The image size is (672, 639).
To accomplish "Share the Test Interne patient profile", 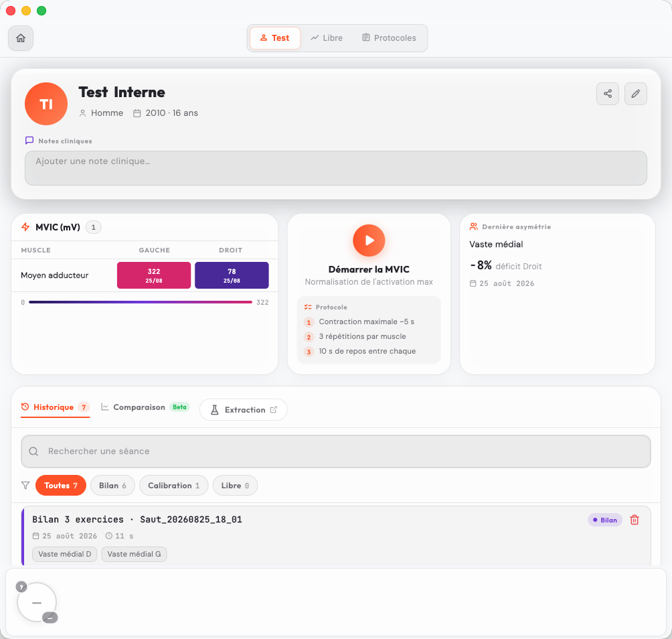I will [x=607, y=94].
